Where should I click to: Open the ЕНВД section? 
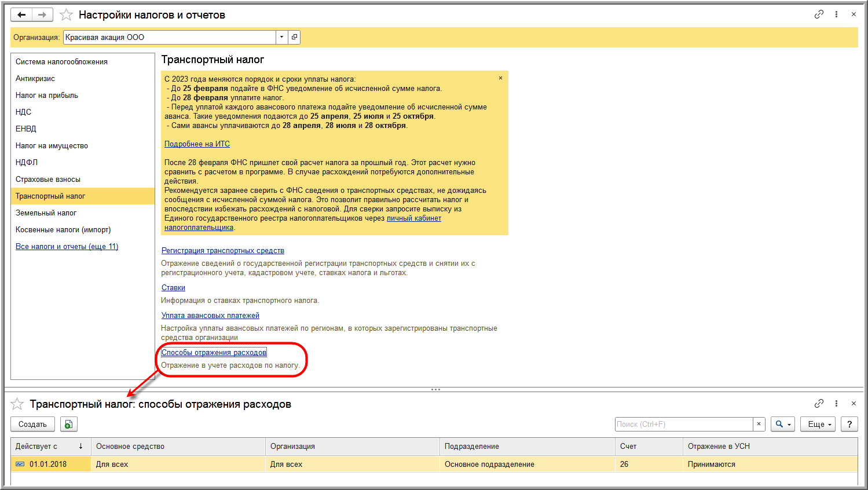point(83,129)
